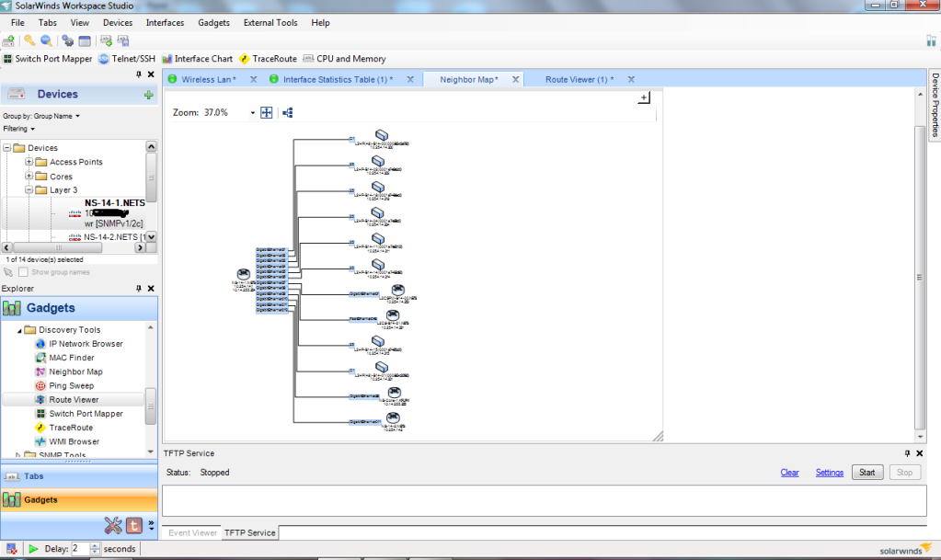The height and width of the screenshot is (560, 941).
Task: Open WMI Browser gadget
Action: [67, 441]
